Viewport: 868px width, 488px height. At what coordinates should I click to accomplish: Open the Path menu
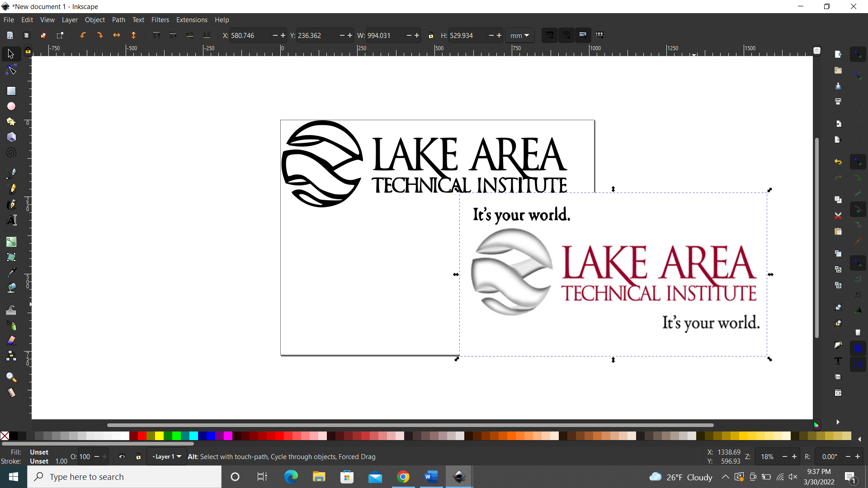118,20
